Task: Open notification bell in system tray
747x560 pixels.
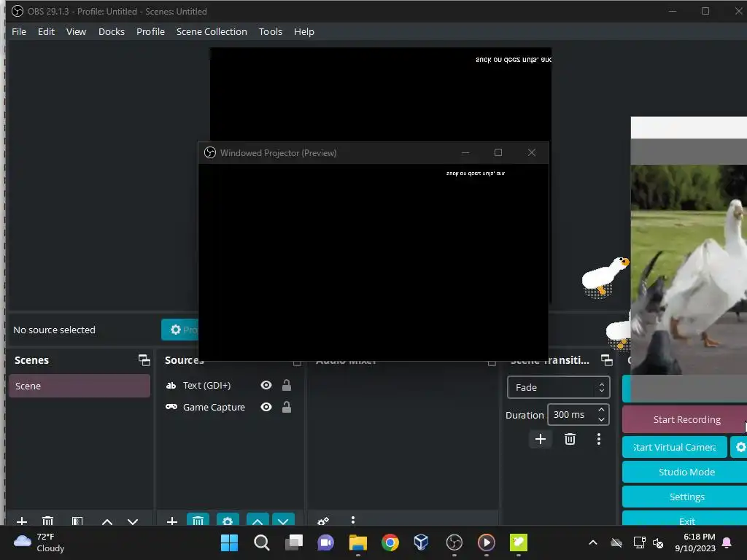Action: [727, 542]
